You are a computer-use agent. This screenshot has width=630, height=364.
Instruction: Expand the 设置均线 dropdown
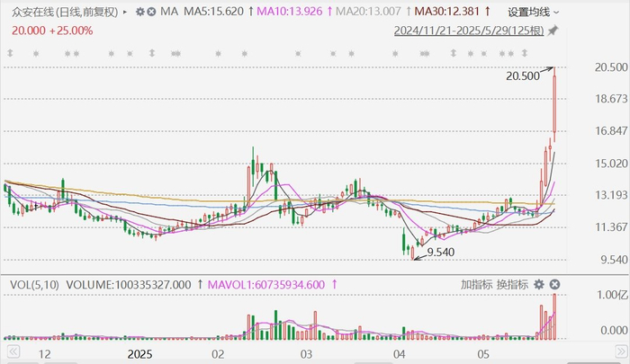533,12
